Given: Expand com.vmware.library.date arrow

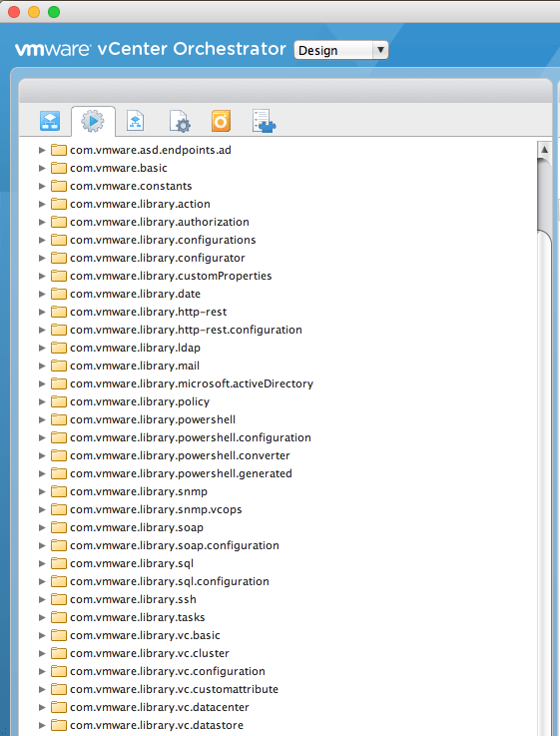Looking at the screenshot, I should pyautogui.click(x=42, y=294).
